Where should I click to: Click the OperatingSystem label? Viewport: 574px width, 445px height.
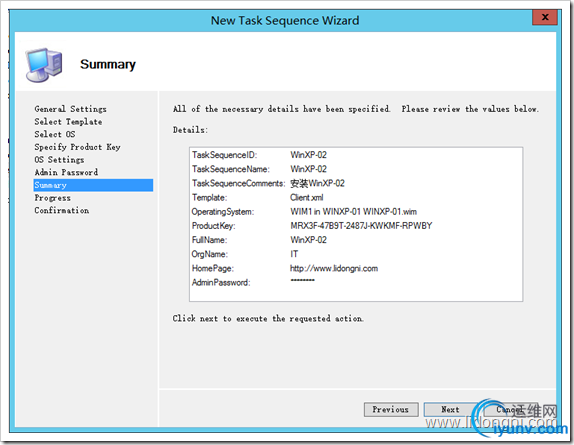[x=223, y=212]
